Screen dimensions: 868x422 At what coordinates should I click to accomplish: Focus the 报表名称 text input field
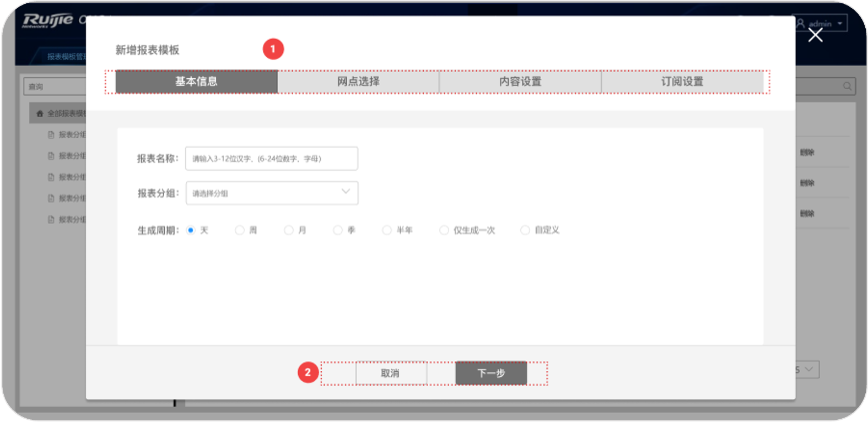[x=272, y=159]
